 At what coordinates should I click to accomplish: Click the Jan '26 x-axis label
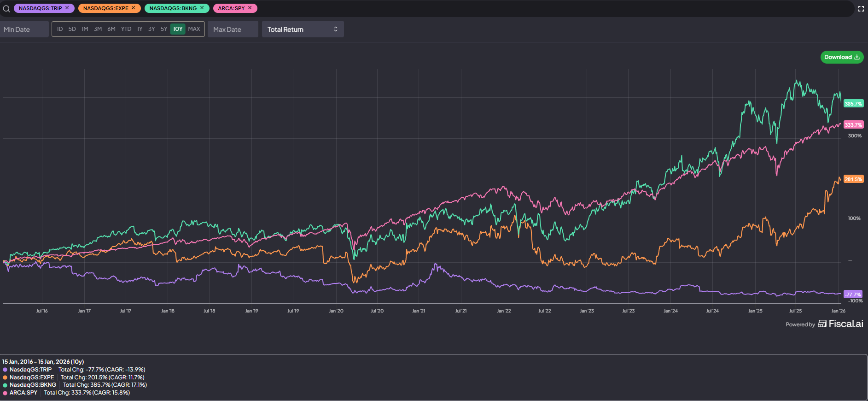pos(838,311)
